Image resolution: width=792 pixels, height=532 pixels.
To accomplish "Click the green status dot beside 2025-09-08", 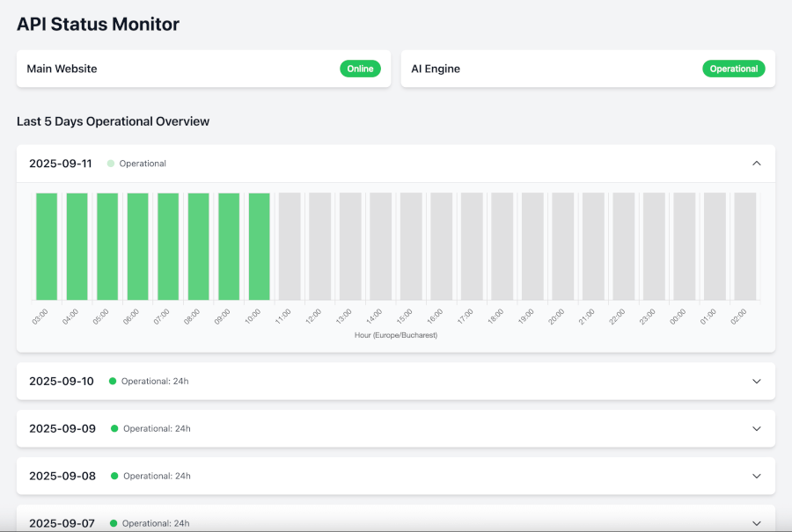I will click(x=113, y=476).
